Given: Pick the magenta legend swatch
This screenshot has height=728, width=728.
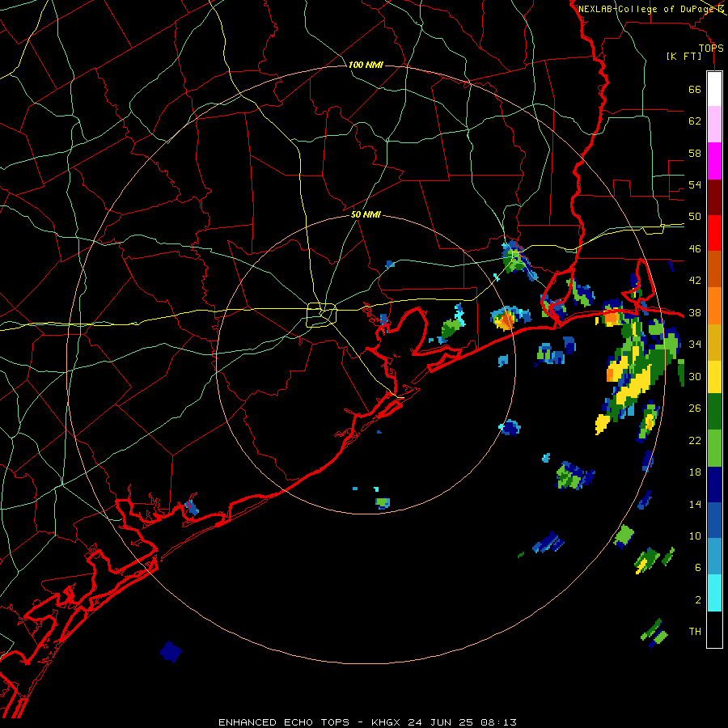Looking at the screenshot, I should pyautogui.click(x=714, y=161).
